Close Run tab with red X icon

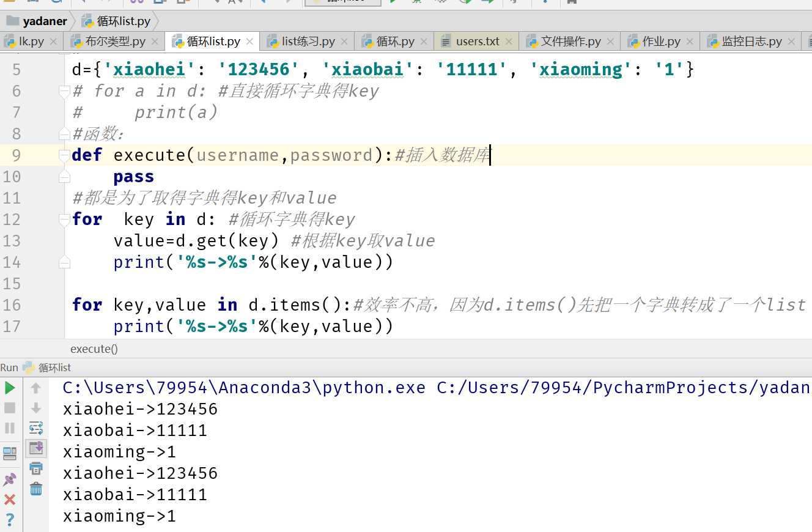(x=10, y=500)
